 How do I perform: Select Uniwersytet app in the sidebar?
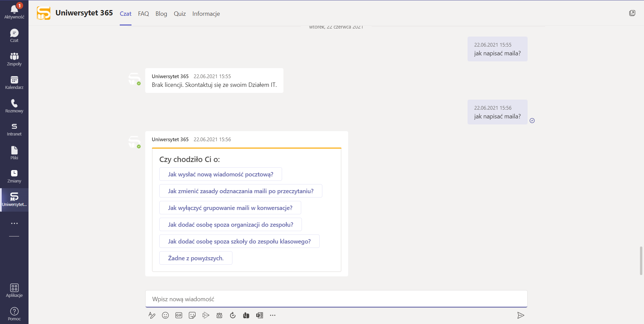pos(14,200)
